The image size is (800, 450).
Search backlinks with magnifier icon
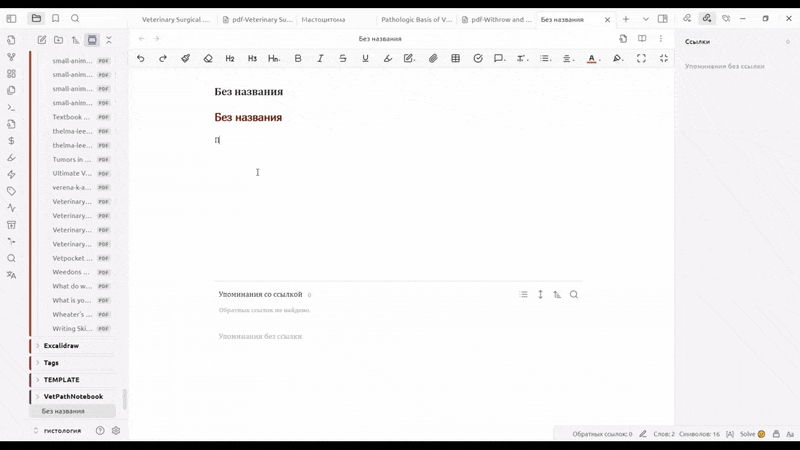click(x=574, y=294)
